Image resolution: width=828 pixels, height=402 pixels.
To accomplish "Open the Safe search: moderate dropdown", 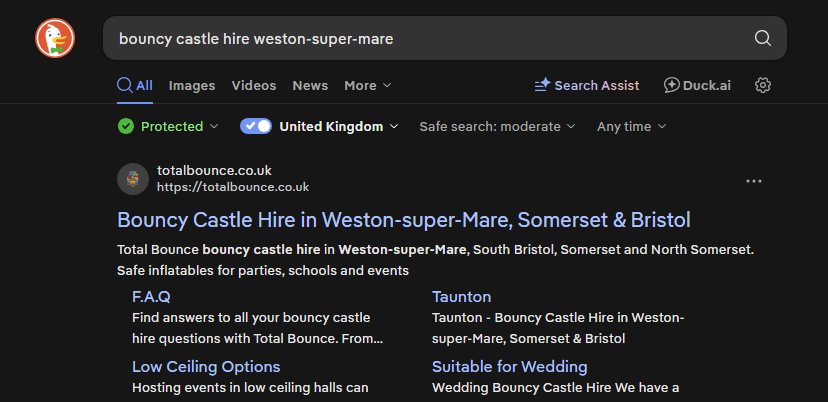I will 497,126.
